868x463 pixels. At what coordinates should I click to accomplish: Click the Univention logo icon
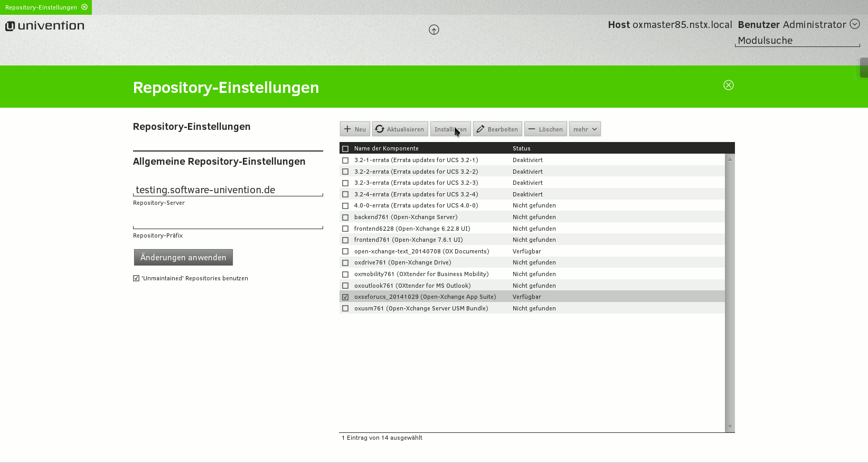[x=10, y=26]
